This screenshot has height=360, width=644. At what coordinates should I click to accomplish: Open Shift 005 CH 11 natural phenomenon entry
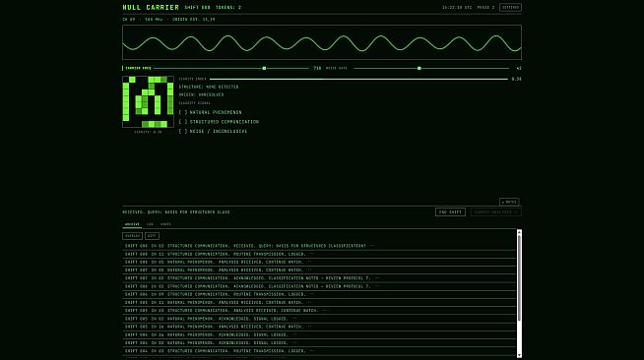[319, 303]
